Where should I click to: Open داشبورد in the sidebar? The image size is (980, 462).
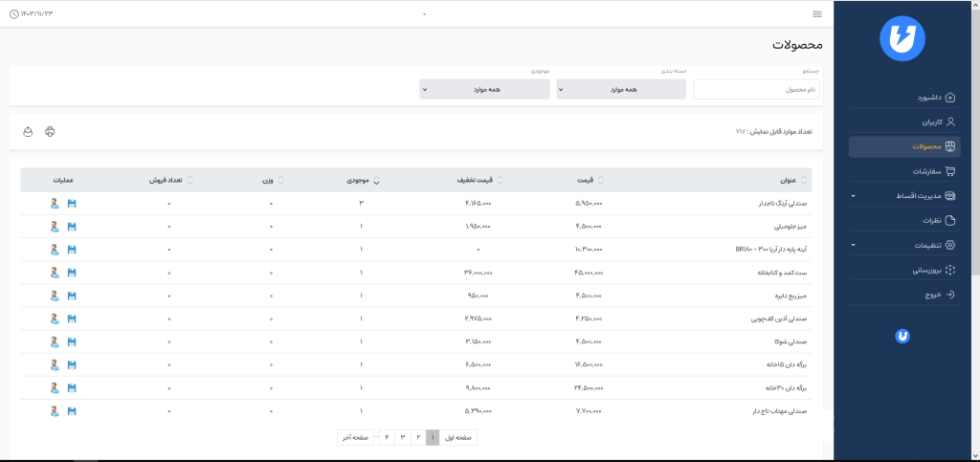[x=904, y=98]
